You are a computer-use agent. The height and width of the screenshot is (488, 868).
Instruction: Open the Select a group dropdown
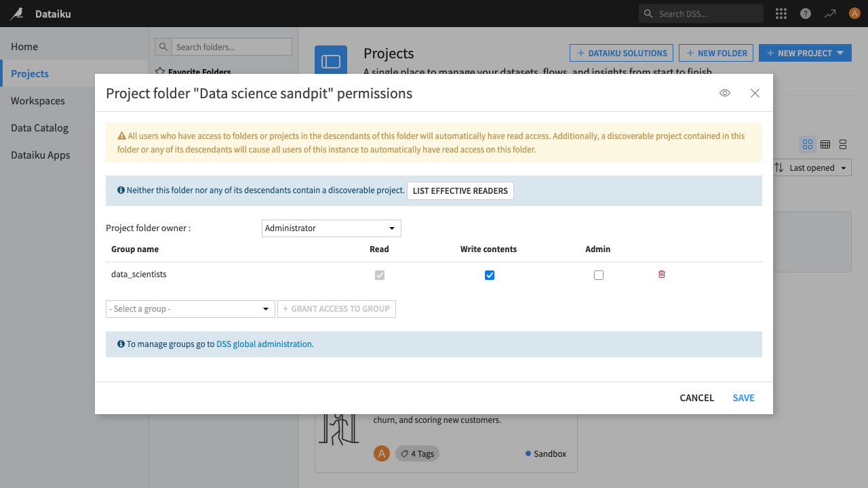point(191,309)
